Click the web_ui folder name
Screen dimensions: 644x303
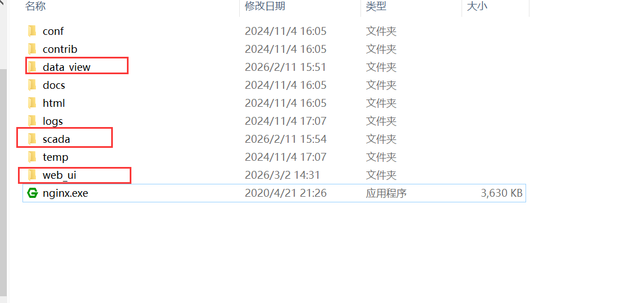60,175
